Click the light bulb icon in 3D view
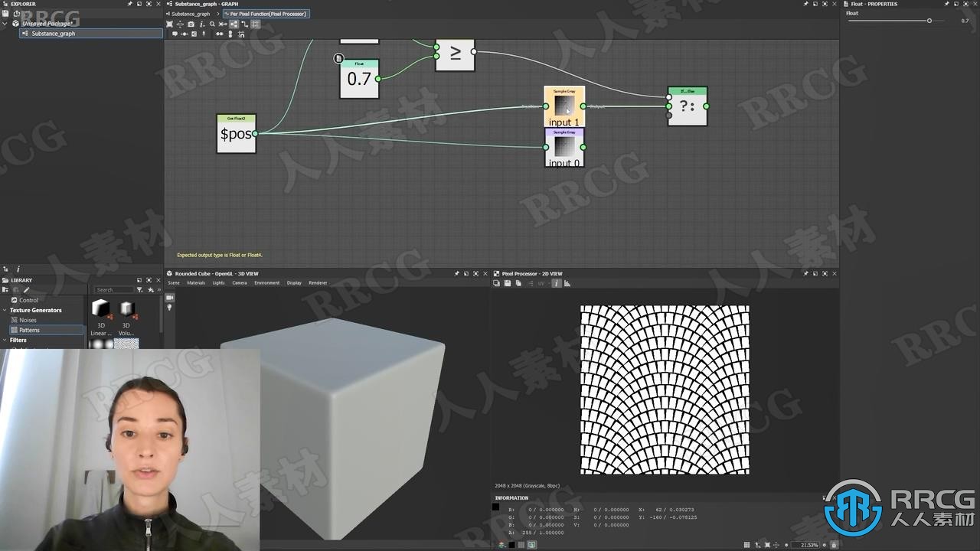Image resolution: width=980 pixels, height=551 pixels. pyautogui.click(x=170, y=307)
